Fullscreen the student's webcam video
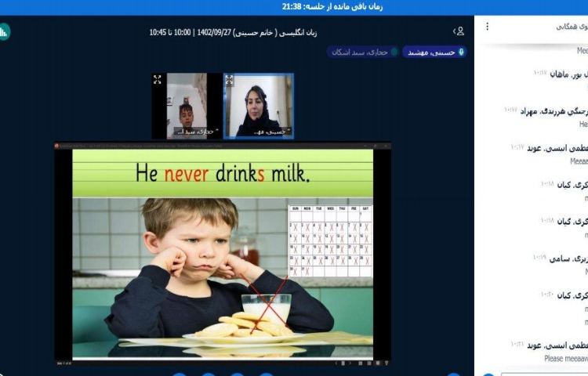This screenshot has height=376, width=588. coord(158,80)
